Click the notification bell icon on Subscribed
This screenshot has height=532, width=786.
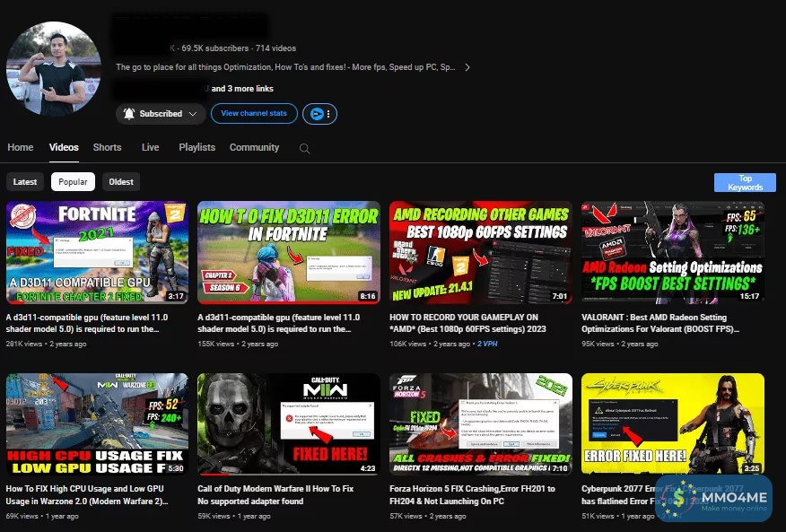(x=129, y=114)
